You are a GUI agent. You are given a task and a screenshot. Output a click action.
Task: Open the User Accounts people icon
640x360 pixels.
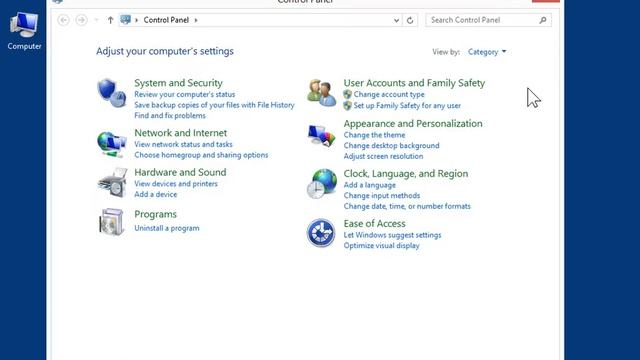pos(321,93)
